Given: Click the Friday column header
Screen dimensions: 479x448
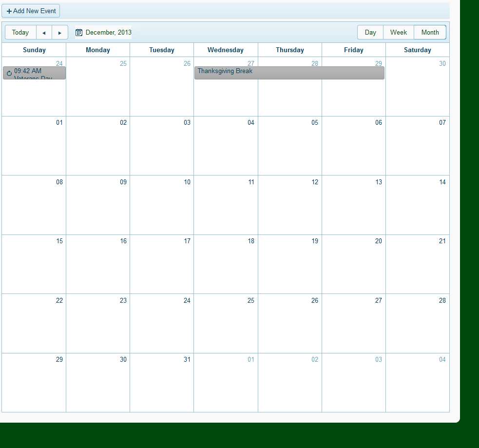Looking at the screenshot, I should (353, 50).
